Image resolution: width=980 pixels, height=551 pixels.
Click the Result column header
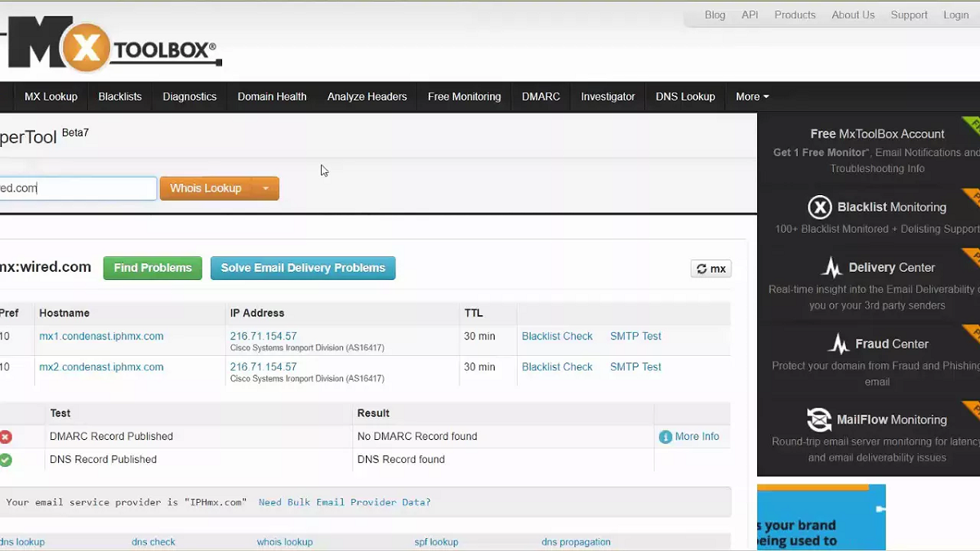[373, 413]
